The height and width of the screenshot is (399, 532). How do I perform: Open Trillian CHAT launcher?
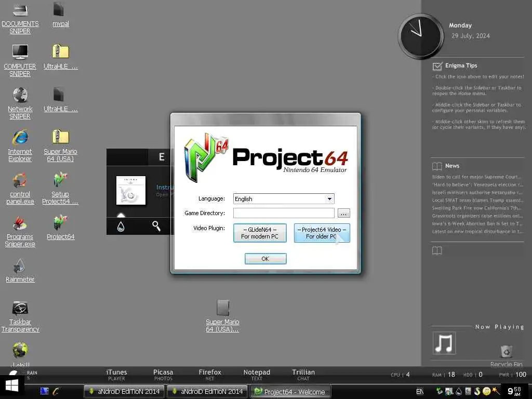[303, 375]
